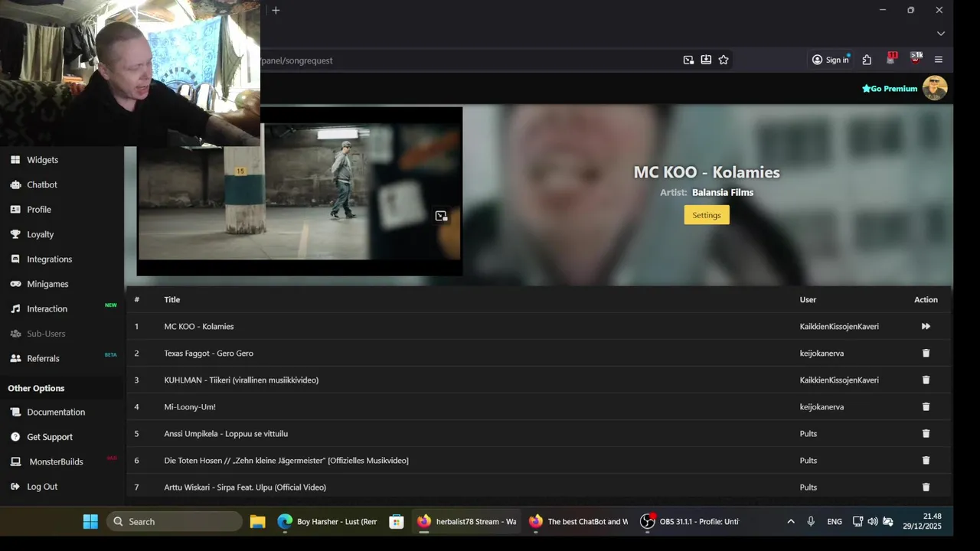Delete Texas Faggot - Gero Gero from queue

click(x=926, y=353)
